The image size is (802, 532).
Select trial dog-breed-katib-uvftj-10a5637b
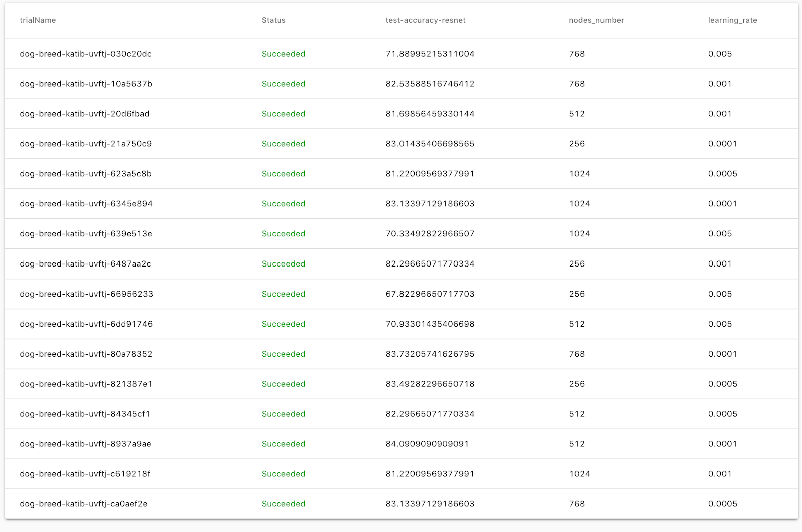click(x=86, y=84)
